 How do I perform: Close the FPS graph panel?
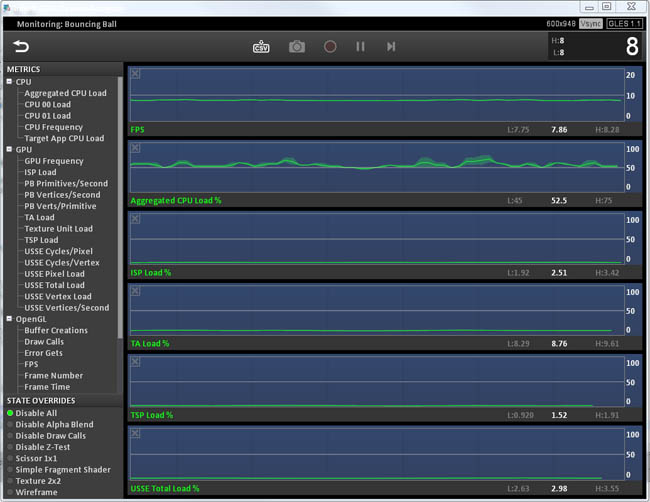point(136,74)
